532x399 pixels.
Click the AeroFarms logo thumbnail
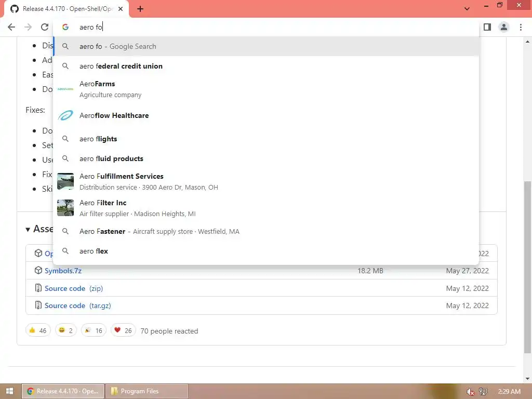[65, 89]
